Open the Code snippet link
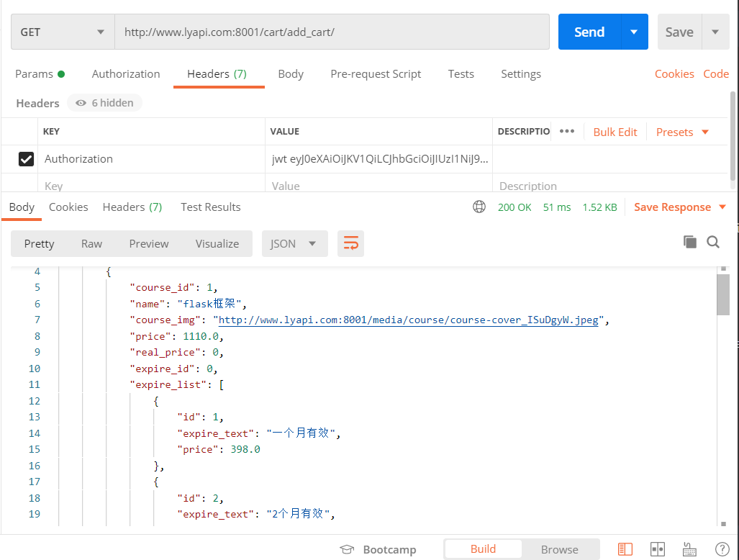739x560 pixels. click(716, 74)
